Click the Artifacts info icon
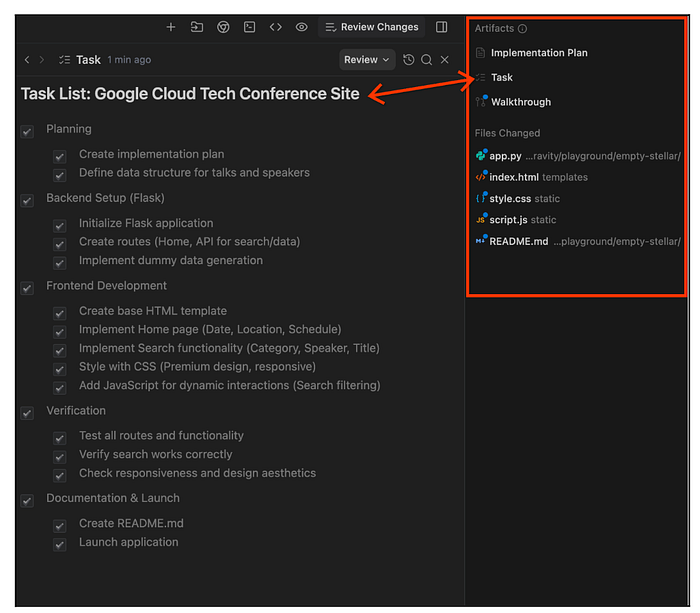The width and height of the screenshot is (700, 613). click(x=522, y=29)
